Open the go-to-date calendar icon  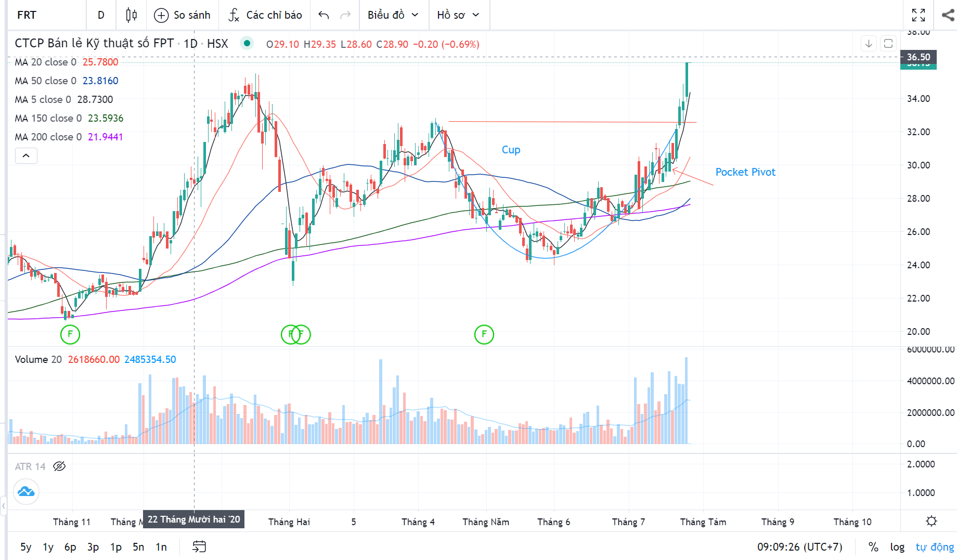click(x=199, y=546)
